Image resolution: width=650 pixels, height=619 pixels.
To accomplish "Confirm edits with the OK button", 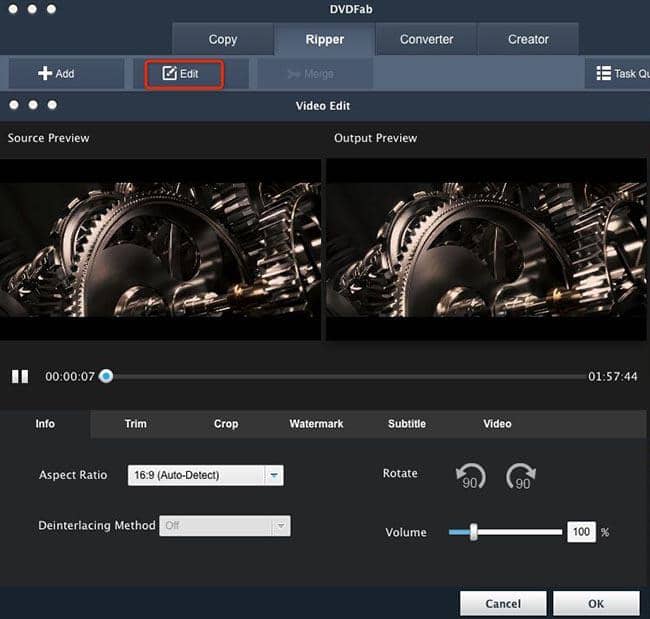I will click(596, 604).
